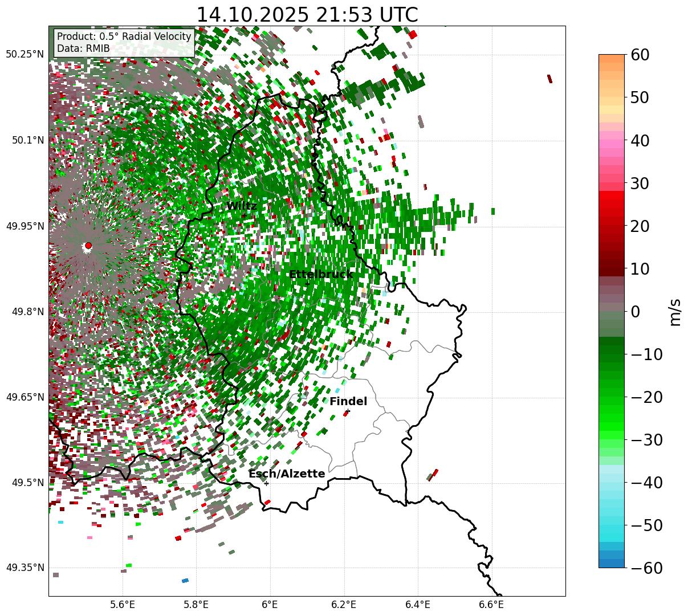Click the 6°E longitude tick label
The width and height of the screenshot is (688, 616).
coord(270,605)
